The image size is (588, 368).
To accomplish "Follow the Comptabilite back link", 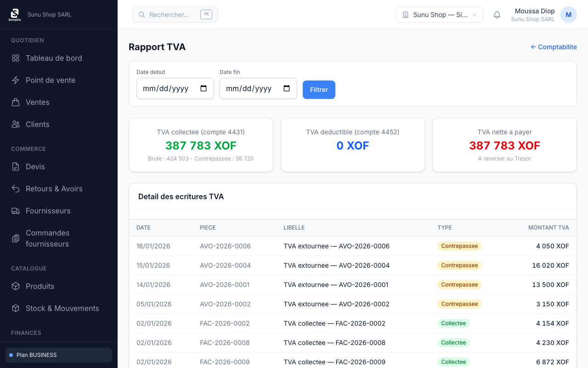I will [x=554, y=47].
